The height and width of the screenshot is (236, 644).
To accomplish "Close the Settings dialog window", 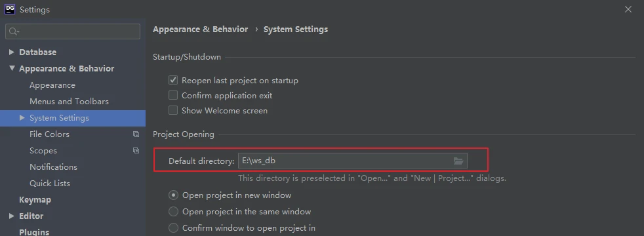I will tap(628, 9).
